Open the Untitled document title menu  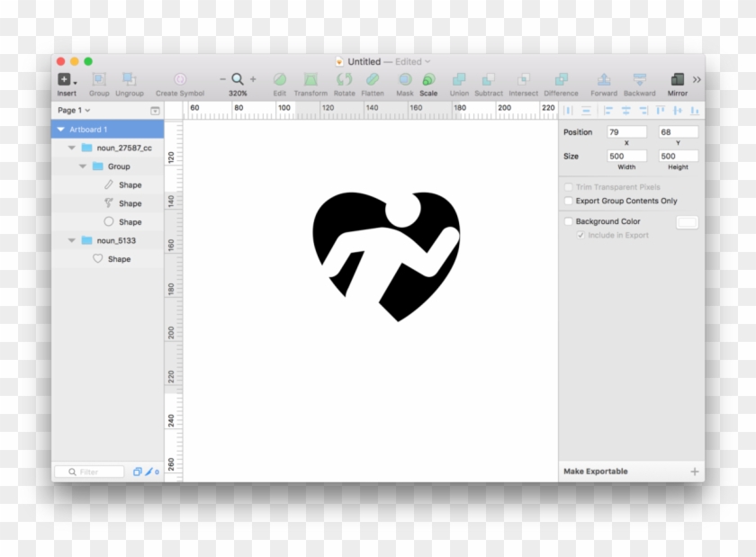click(389, 62)
